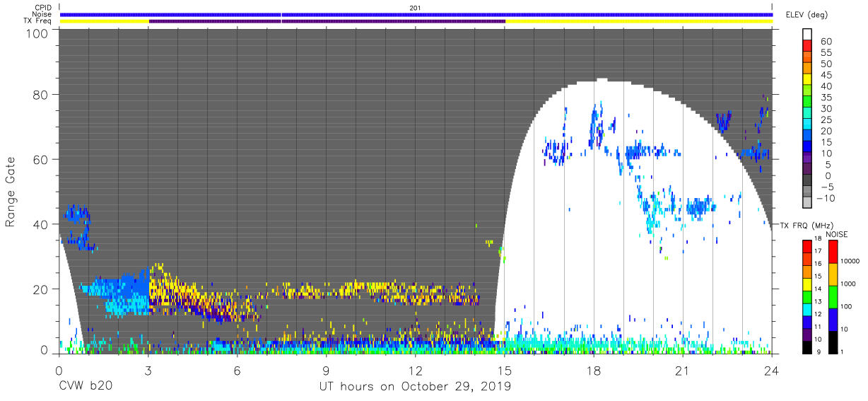Viewport: 868px width, 401px height.
Task: Click the lightest gray bottom swatch of ELEV bar
Action: click(x=807, y=202)
